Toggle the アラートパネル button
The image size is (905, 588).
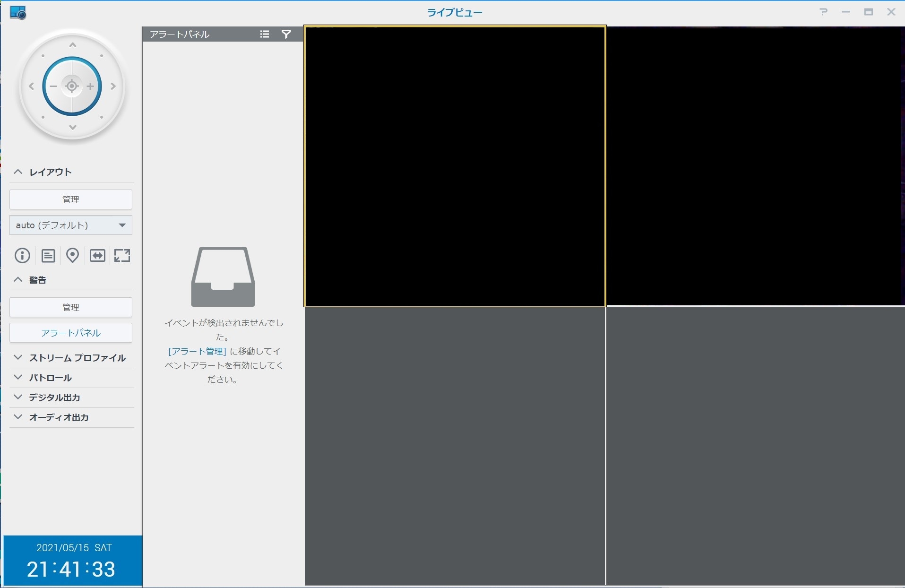(x=71, y=333)
